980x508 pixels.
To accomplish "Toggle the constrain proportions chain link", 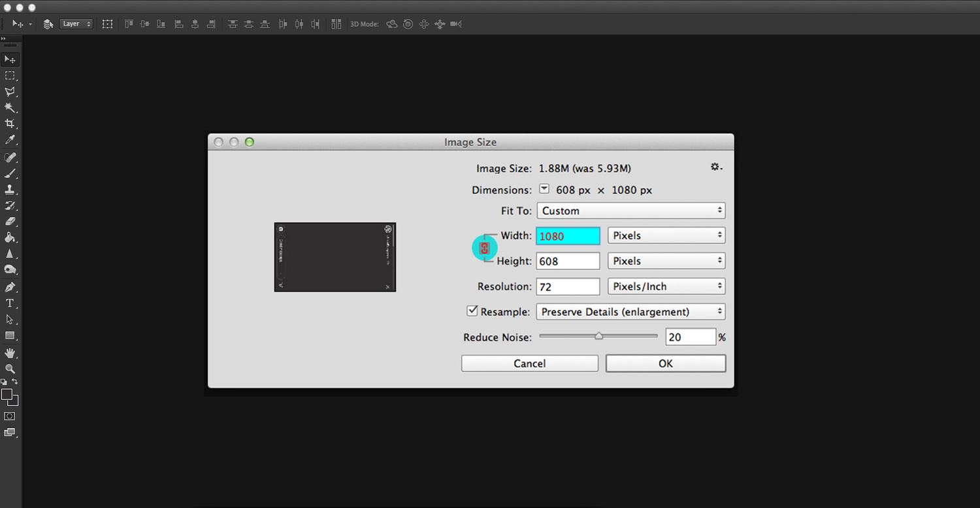I will point(484,248).
